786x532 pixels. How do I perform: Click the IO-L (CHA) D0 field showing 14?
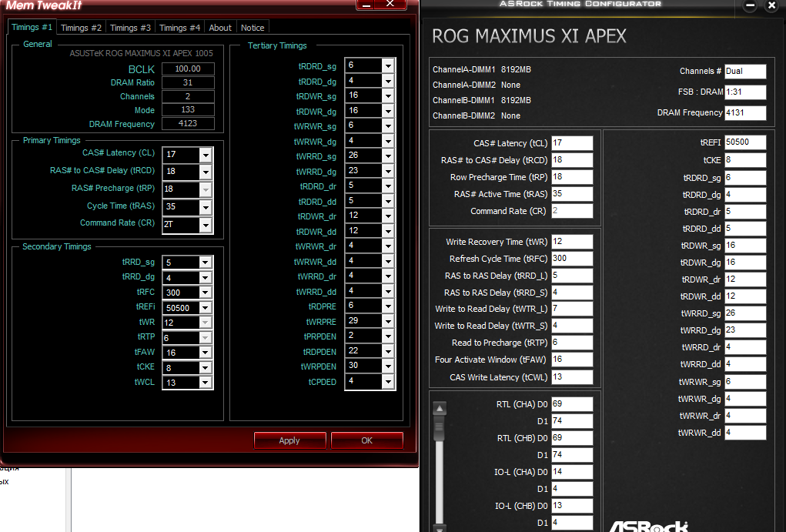click(x=572, y=472)
